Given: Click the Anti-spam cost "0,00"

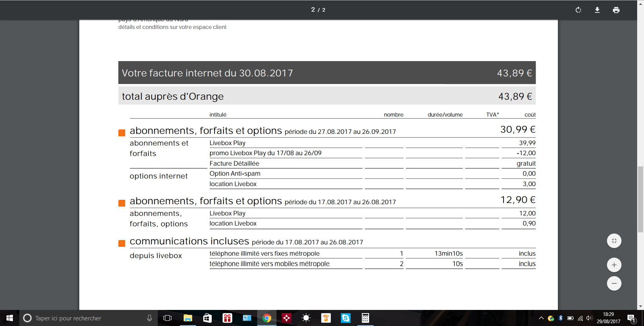Looking at the screenshot, I should click(529, 174).
